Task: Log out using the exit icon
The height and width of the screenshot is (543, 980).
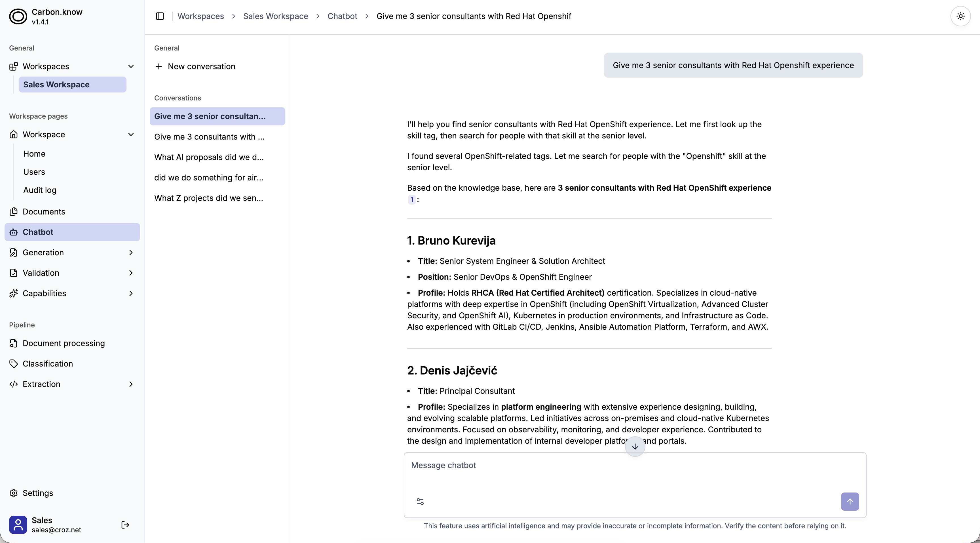Action: [x=125, y=525]
